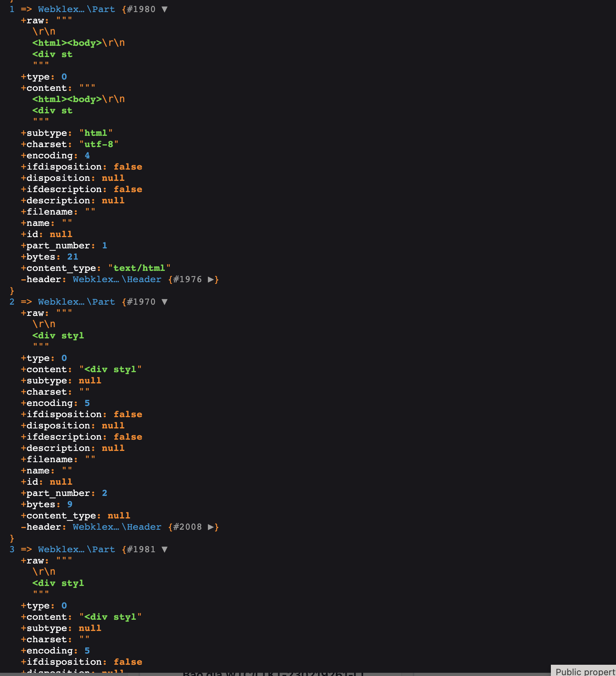
Task: Expand the Header #2008 object
Action: (211, 527)
